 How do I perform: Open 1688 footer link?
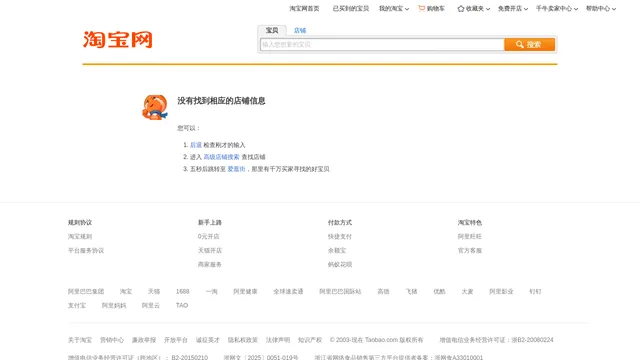(x=182, y=291)
